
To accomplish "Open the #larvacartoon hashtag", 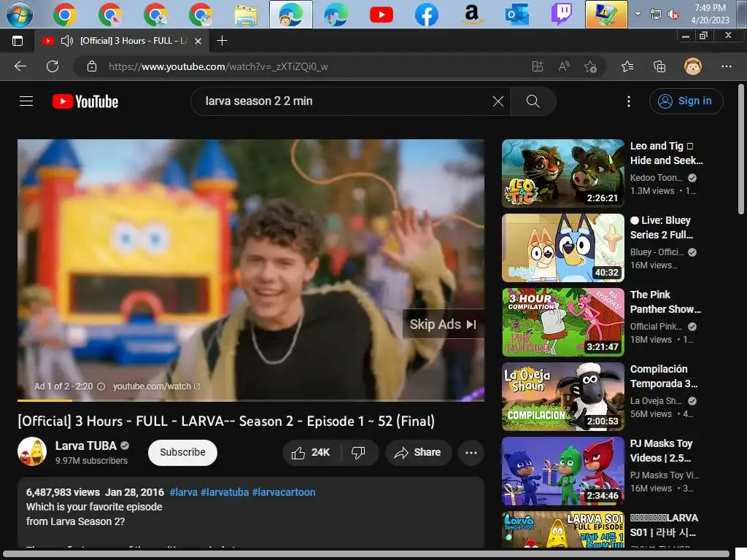I will tap(284, 492).
